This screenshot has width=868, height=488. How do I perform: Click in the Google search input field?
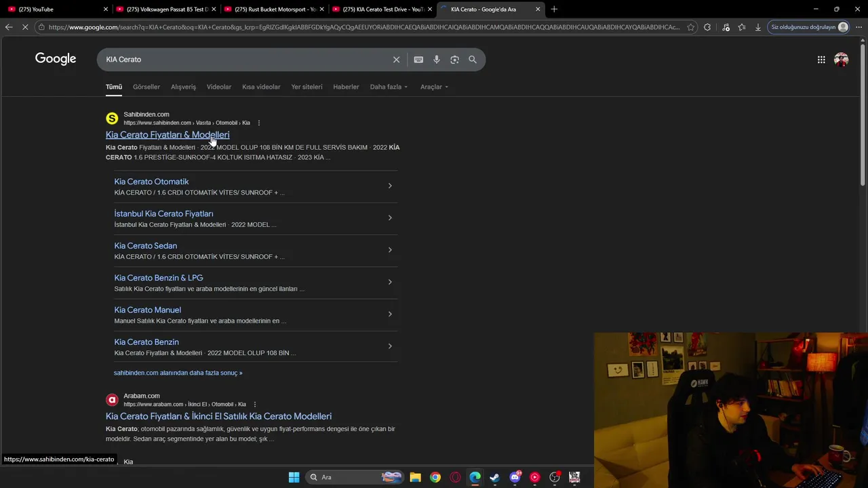point(247,60)
